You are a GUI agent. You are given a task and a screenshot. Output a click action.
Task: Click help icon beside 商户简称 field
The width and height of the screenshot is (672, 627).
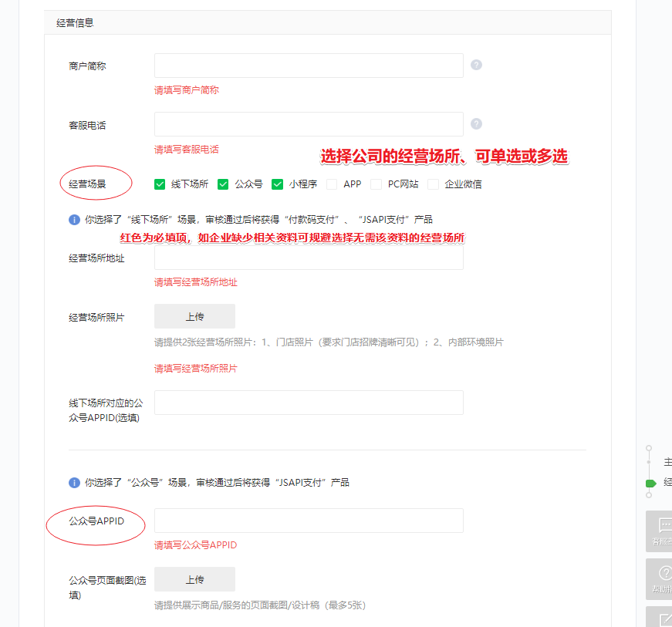[x=476, y=66]
